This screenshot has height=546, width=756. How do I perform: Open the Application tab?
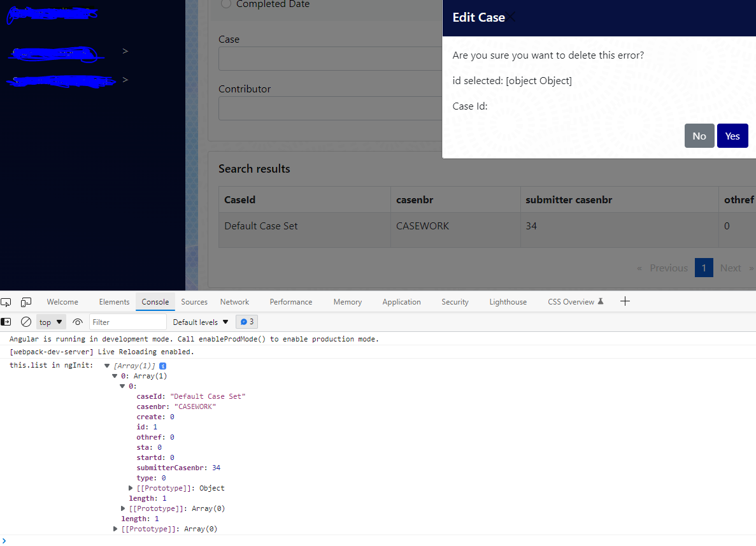coord(402,302)
